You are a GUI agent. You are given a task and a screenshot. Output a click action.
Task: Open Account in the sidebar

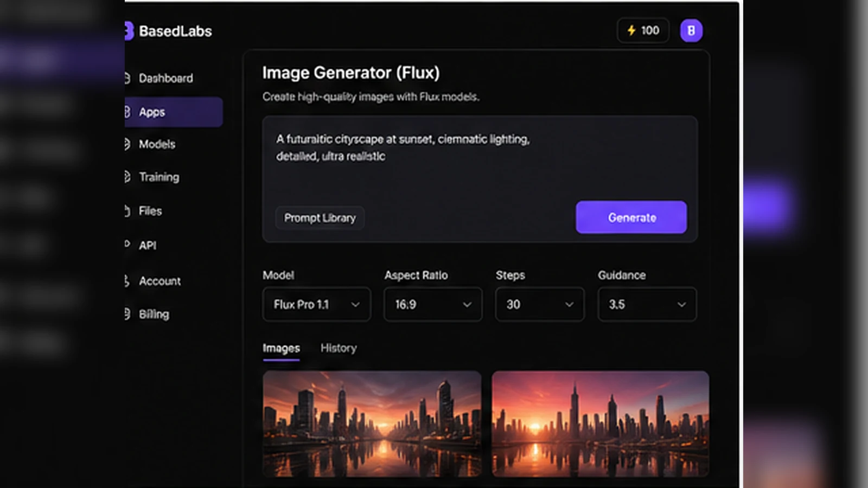159,281
